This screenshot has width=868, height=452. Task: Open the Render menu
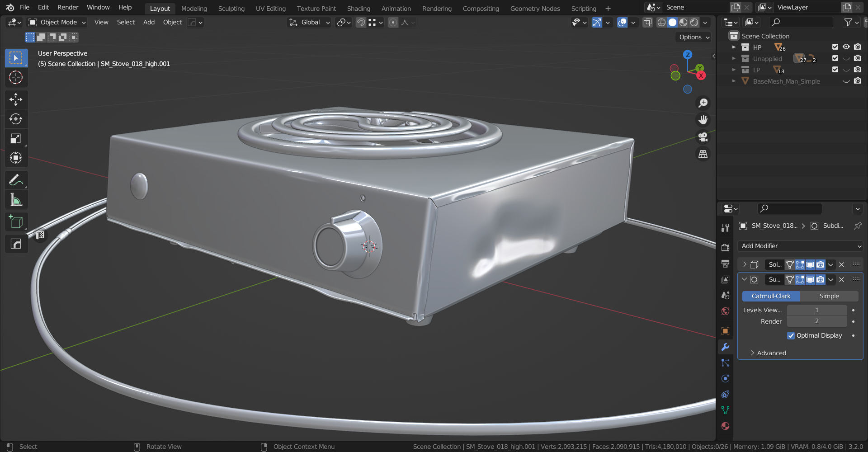click(x=68, y=7)
